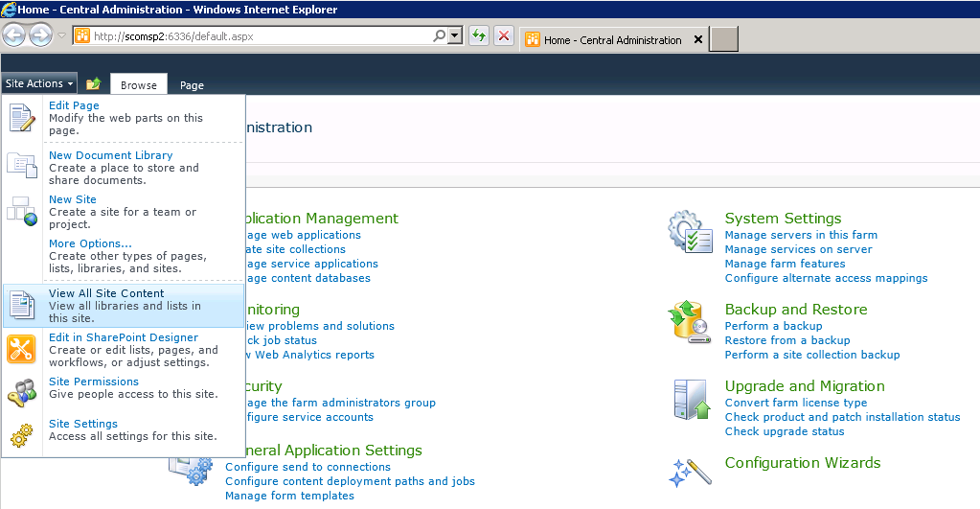Click Restore from a backup link
Screen dimensions: 980x509
point(786,340)
